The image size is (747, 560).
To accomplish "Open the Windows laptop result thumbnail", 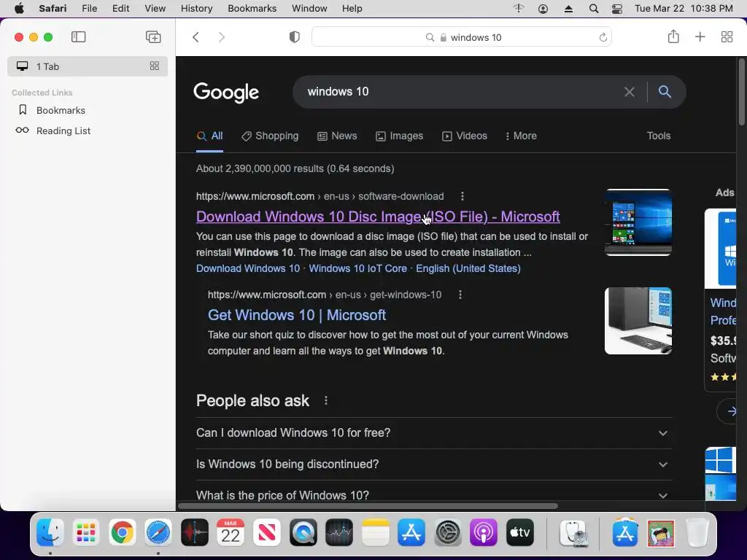I will [x=638, y=222].
